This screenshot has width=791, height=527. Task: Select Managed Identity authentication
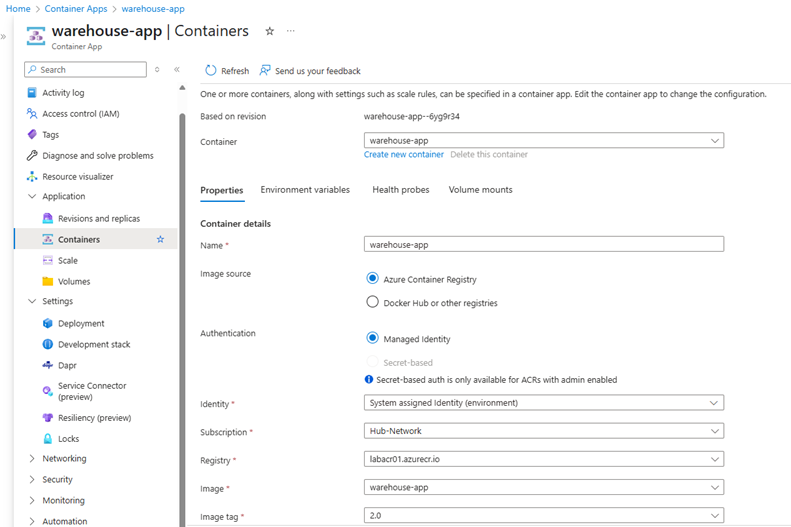coord(372,338)
